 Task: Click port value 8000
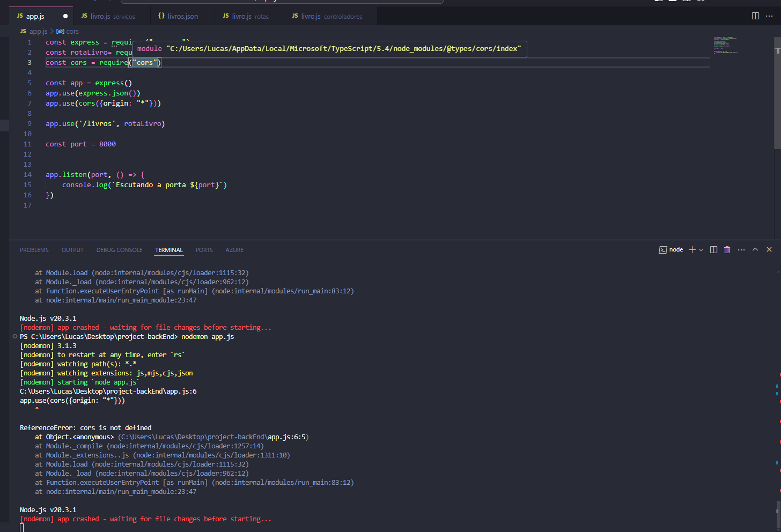click(x=107, y=144)
